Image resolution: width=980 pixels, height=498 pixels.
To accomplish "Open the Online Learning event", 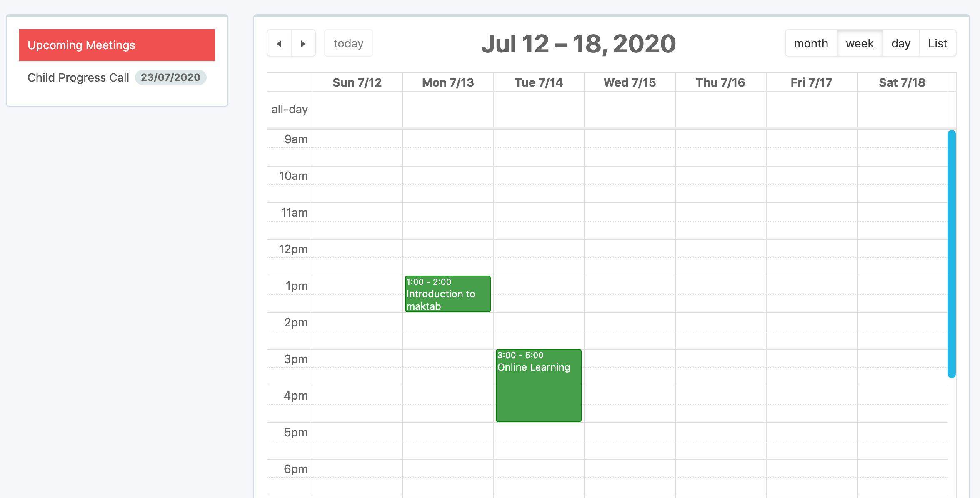I will pyautogui.click(x=538, y=386).
